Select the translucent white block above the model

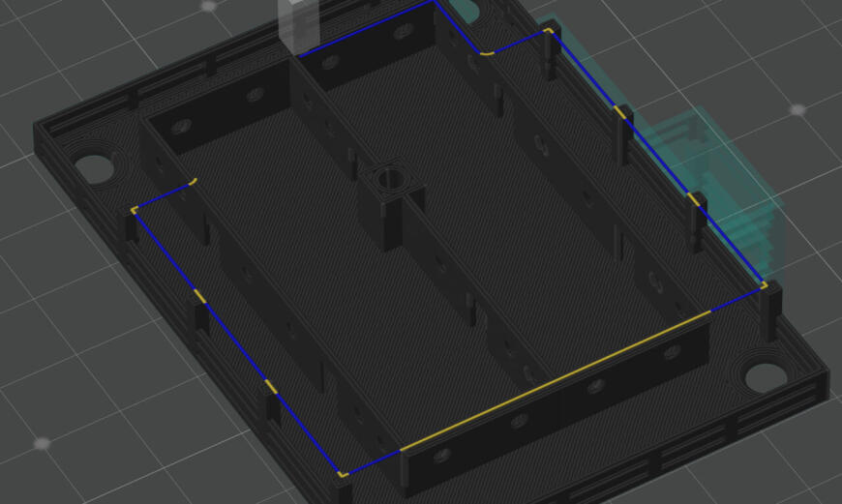point(298,27)
